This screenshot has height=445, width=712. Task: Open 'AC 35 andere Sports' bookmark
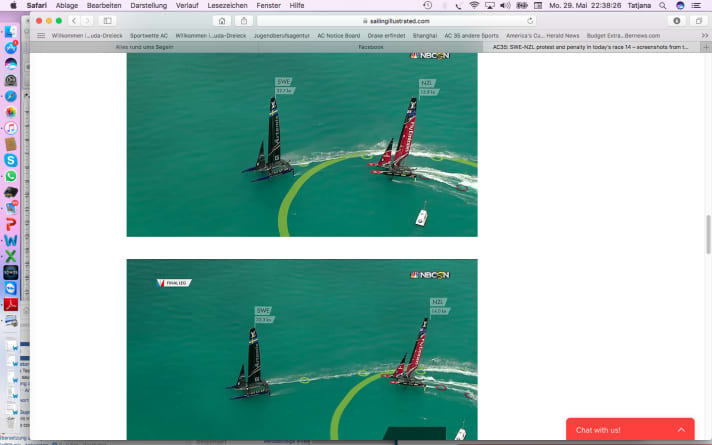coord(471,35)
